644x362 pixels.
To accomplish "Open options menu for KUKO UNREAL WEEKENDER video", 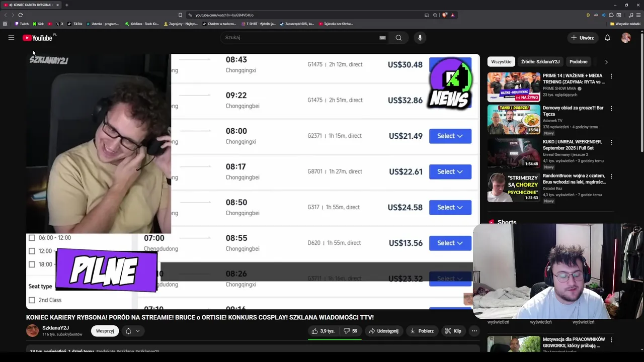I will click(x=611, y=142).
